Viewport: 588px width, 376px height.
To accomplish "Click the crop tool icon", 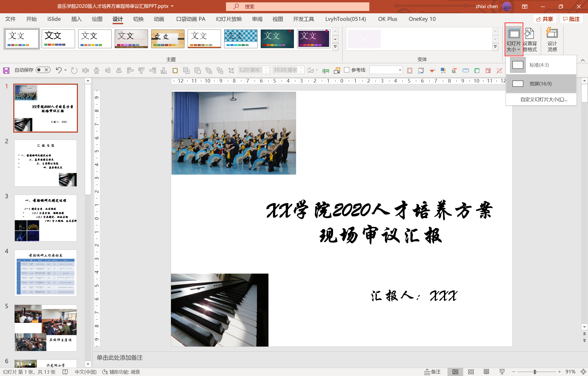I will (x=231, y=70).
